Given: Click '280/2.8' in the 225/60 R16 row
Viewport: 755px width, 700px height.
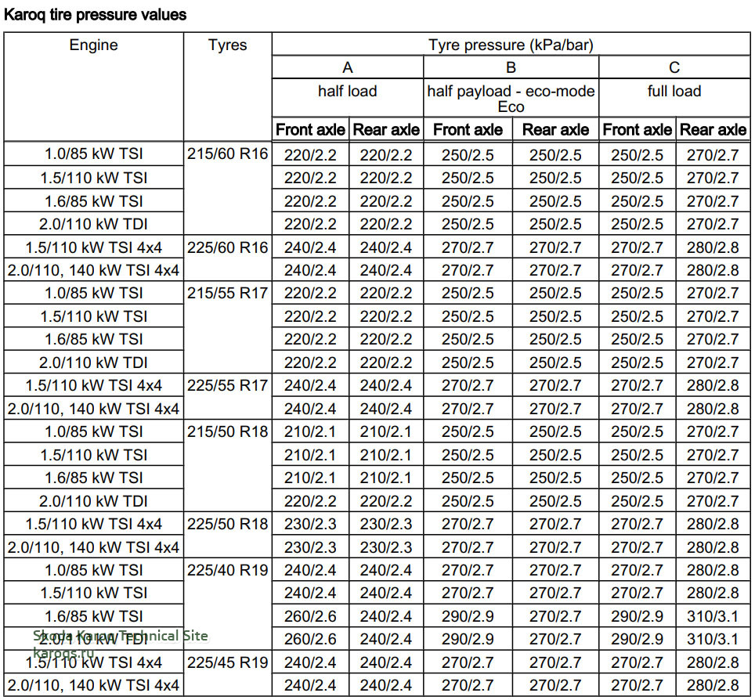Looking at the screenshot, I should (713, 247).
